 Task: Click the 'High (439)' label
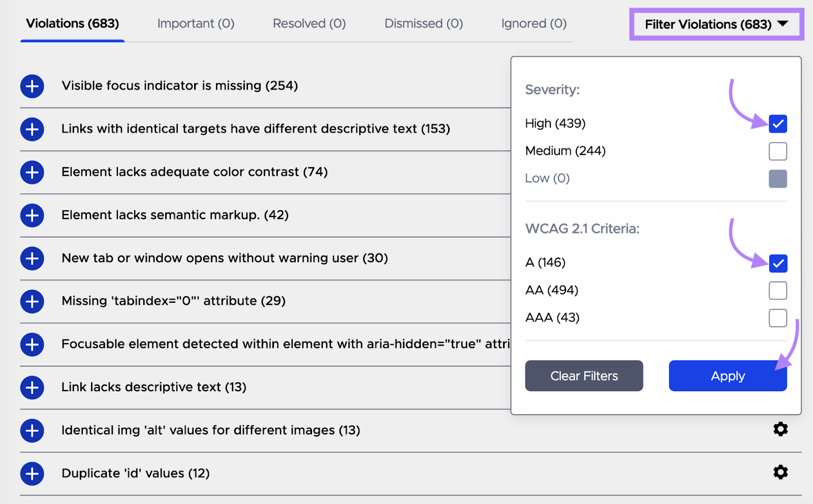[555, 123]
